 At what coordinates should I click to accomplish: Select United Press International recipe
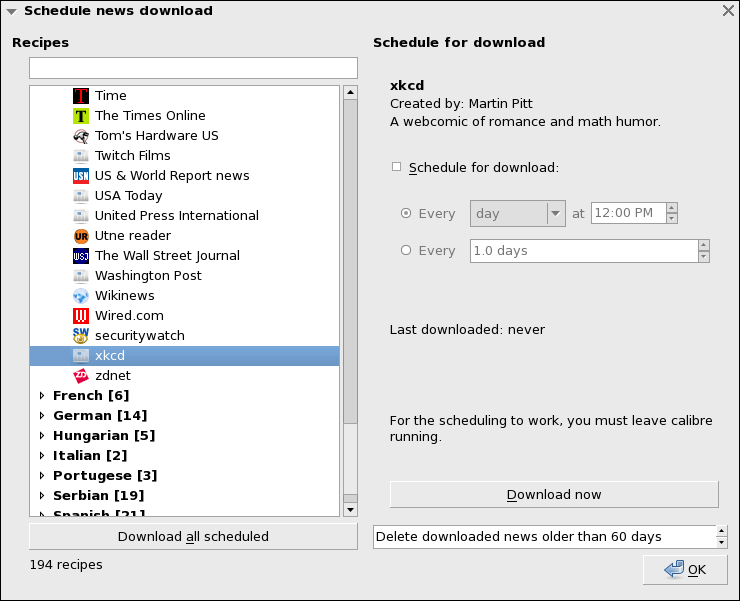click(177, 216)
